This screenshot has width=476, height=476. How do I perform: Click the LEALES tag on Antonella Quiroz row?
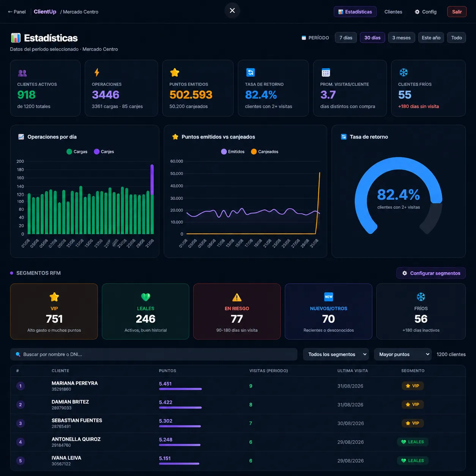[413, 442]
